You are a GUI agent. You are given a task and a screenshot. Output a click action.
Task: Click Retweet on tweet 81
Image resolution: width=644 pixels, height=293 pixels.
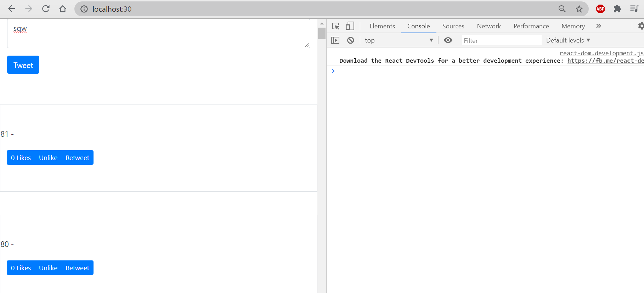tap(77, 158)
